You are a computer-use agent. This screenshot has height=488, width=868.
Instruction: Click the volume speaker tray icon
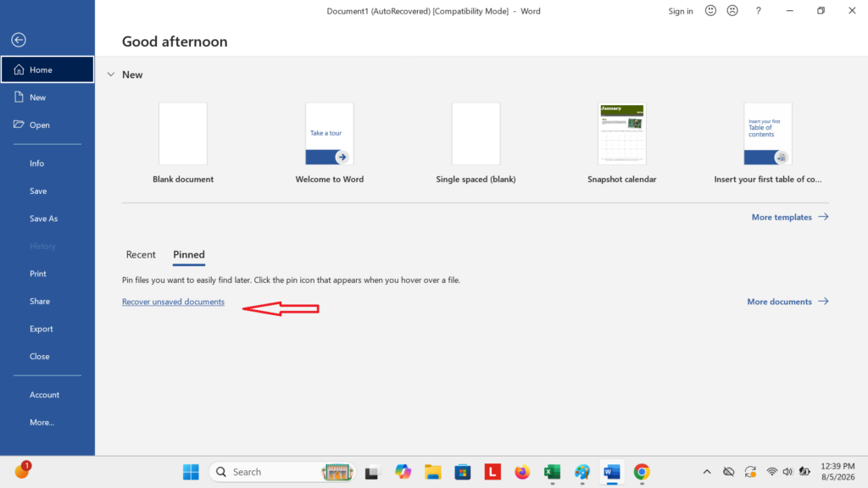click(x=787, y=472)
